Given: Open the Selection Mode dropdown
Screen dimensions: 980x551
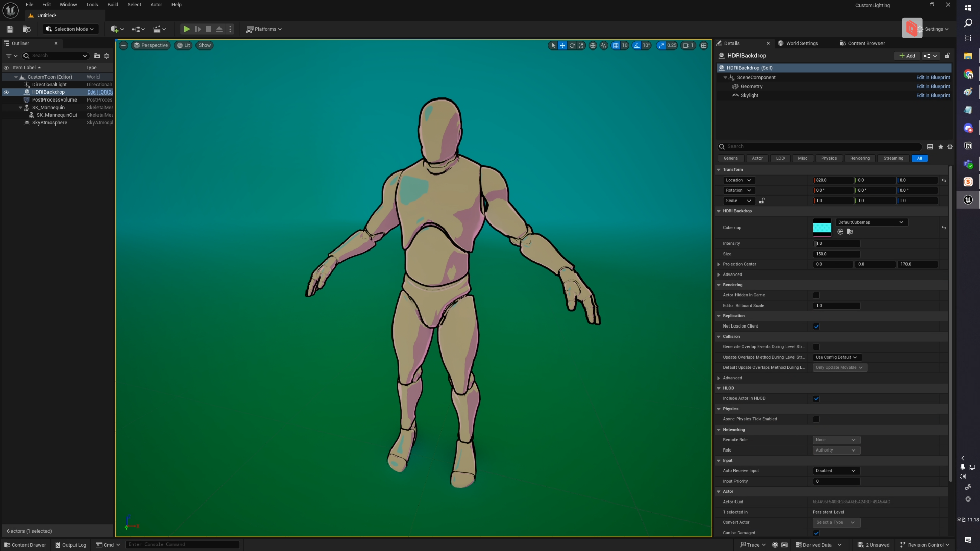Looking at the screenshot, I should (70, 29).
